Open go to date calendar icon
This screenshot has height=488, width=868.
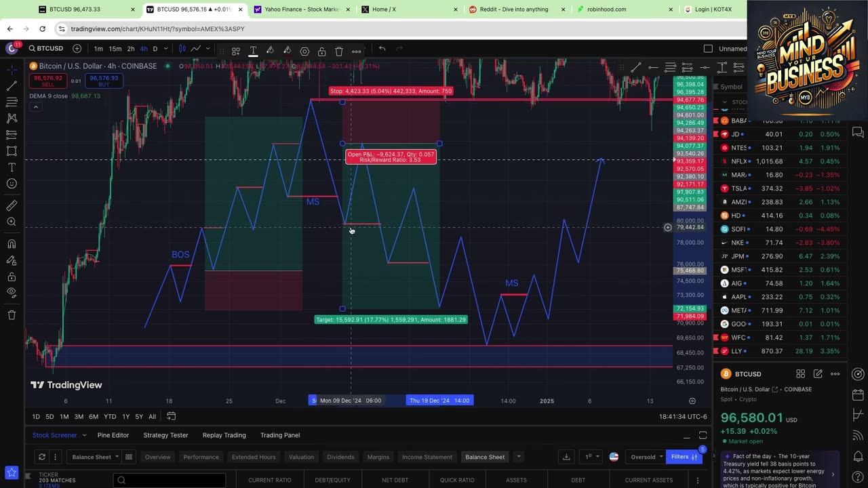pos(172,416)
